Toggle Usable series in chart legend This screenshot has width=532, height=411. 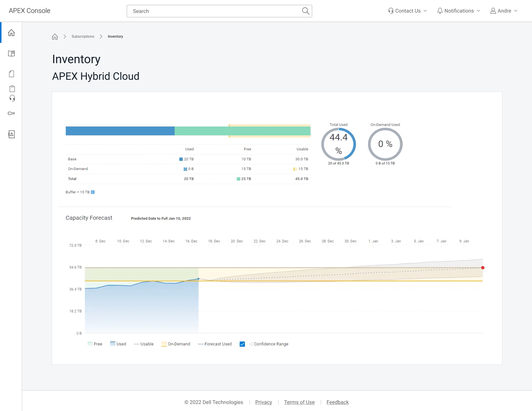[144, 344]
